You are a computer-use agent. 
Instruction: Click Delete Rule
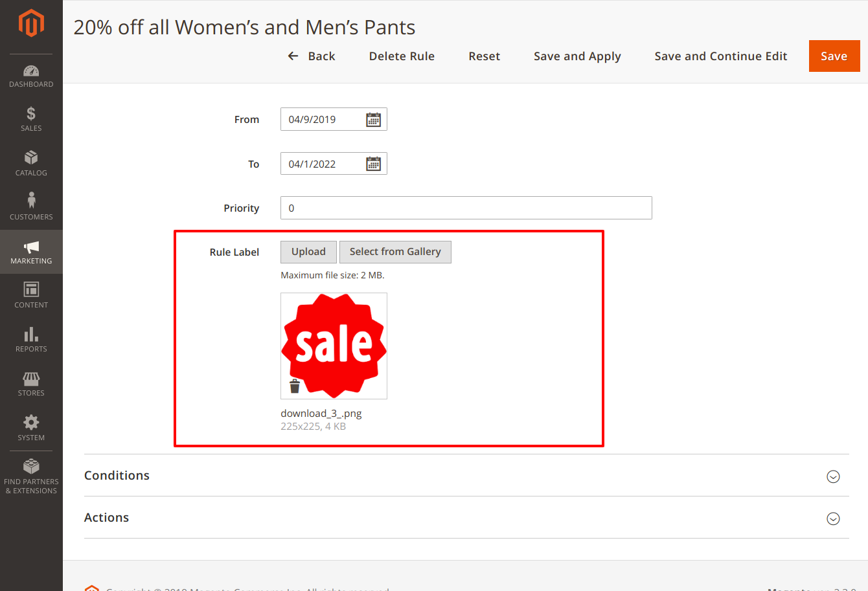click(x=402, y=56)
